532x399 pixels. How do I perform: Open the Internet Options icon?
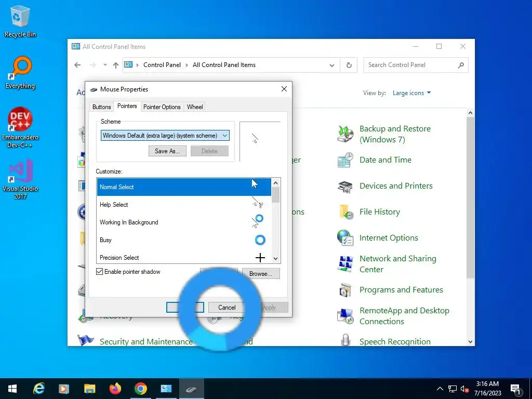pyautogui.click(x=345, y=237)
